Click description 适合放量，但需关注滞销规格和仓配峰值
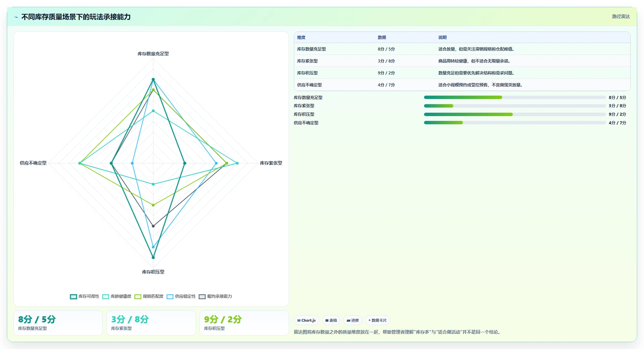The image size is (644, 349). [476, 49]
